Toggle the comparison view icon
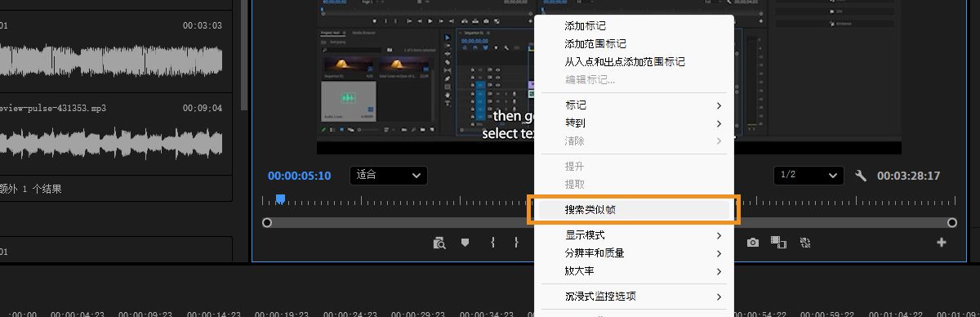This screenshot has width=980, height=317. tap(778, 243)
